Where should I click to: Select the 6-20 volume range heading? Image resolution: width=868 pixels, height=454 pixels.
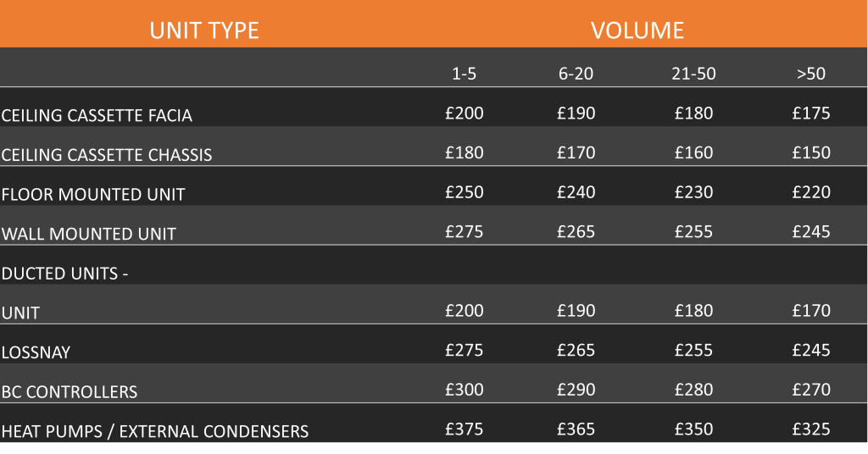point(576,74)
